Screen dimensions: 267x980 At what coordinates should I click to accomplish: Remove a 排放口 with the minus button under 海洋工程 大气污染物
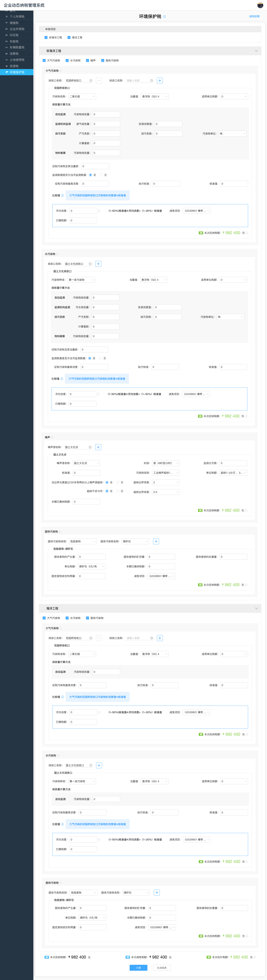[x=99, y=638]
